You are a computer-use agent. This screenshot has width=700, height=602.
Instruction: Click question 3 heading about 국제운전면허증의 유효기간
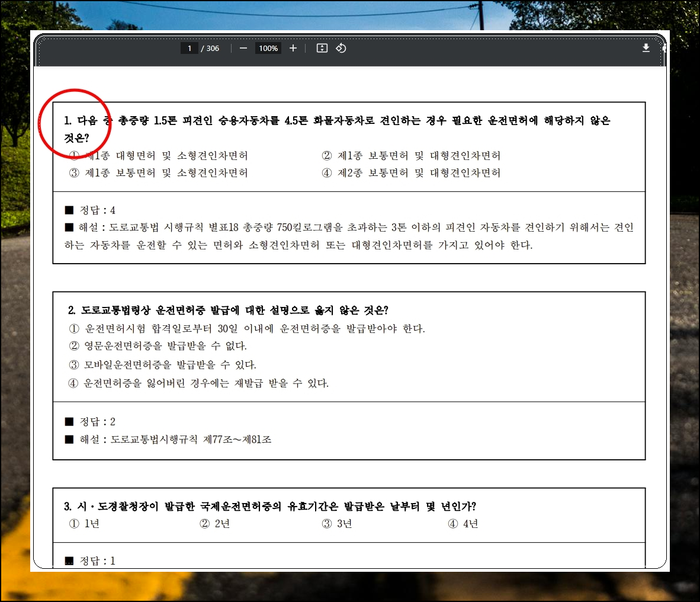pyautogui.click(x=270, y=507)
